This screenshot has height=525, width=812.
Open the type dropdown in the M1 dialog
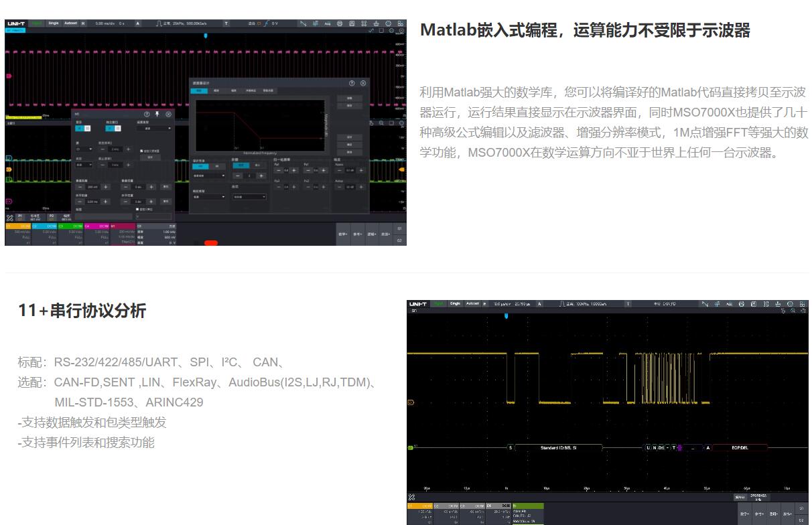click(84, 165)
